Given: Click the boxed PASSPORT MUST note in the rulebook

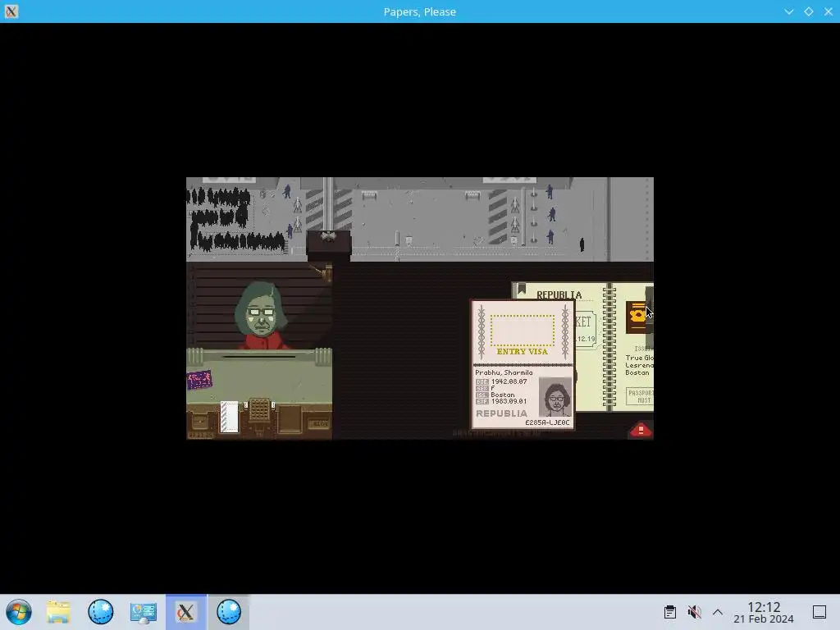Looking at the screenshot, I should 640,396.
